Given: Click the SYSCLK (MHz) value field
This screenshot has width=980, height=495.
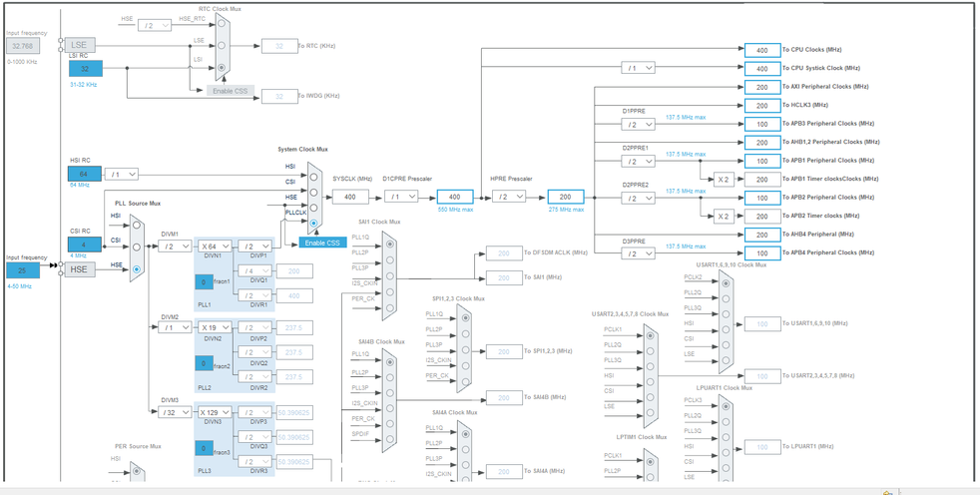Looking at the screenshot, I should pos(350,197).
